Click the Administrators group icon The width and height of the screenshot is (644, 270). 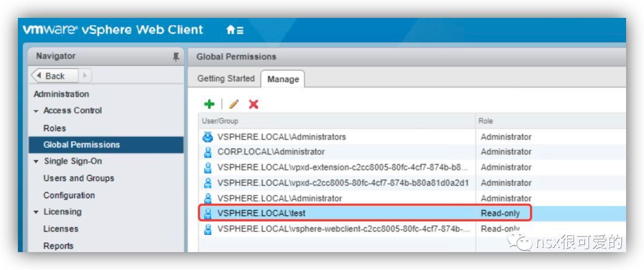click(208, 136)
